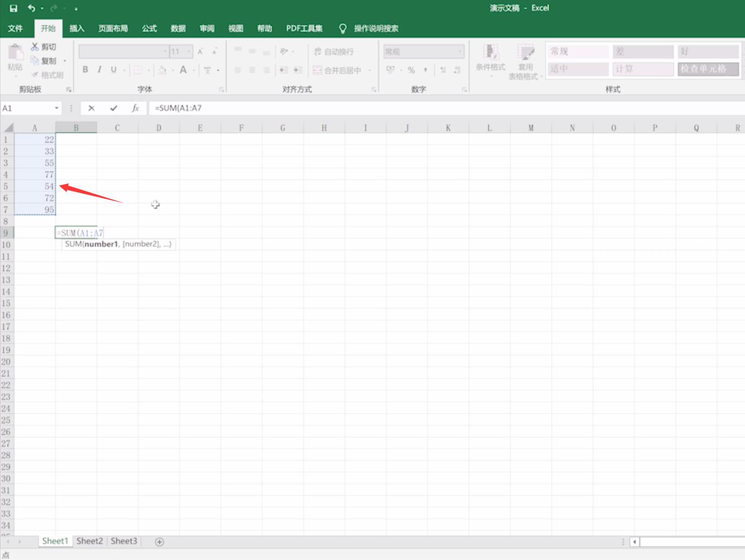
Task: Switch to the 公式 (Formulas) tab
Action: 149,28
